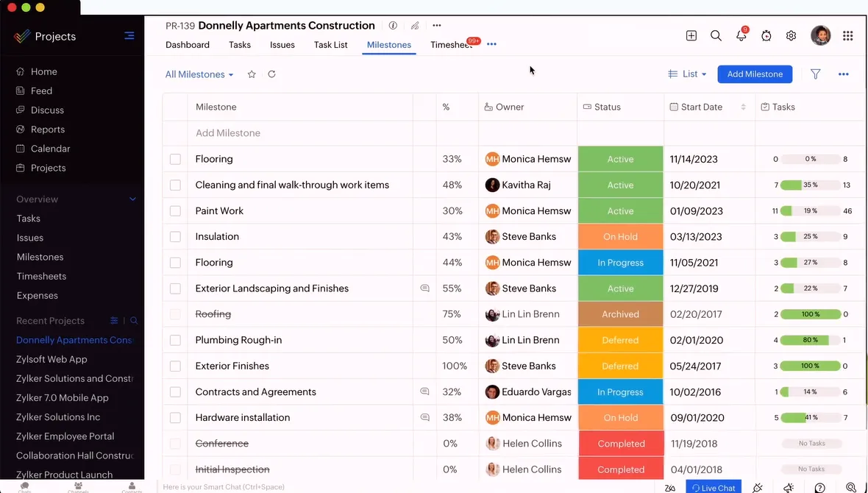868x493 pixels.
Task: Click the timer stopwatch icon
Action: click(x=766, y=35)
